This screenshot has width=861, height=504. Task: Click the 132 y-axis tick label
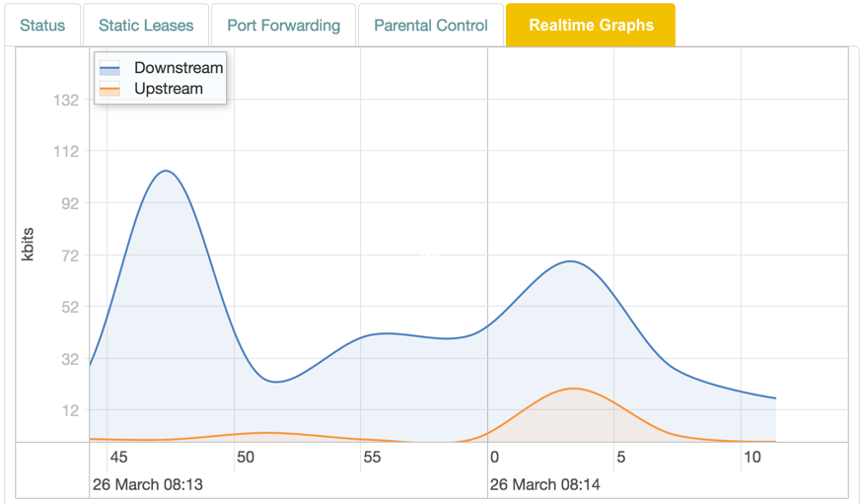[65, 101]
